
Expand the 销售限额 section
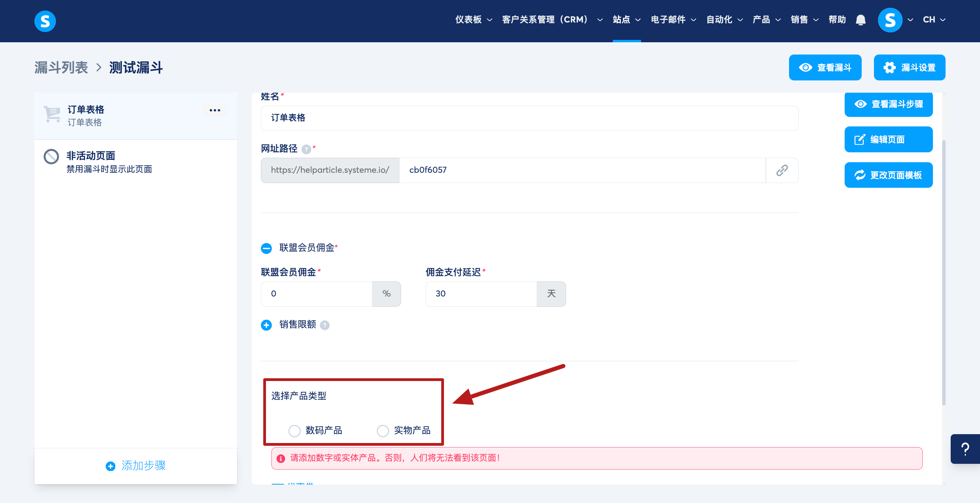266,325
